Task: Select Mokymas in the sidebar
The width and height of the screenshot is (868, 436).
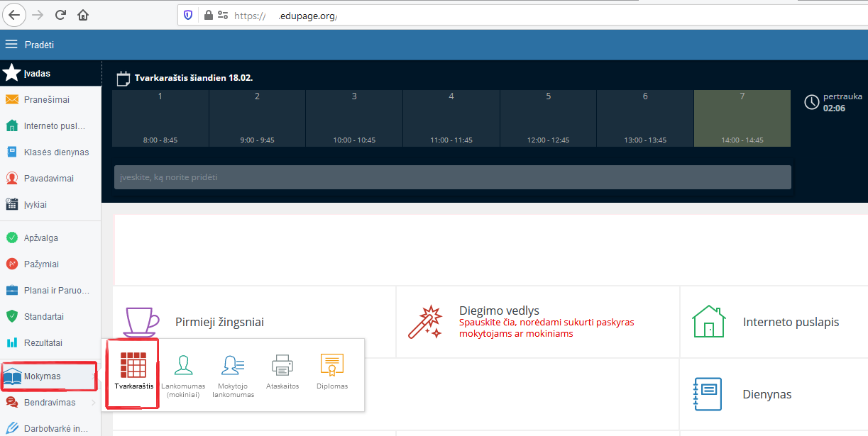Action: [49, 376]
